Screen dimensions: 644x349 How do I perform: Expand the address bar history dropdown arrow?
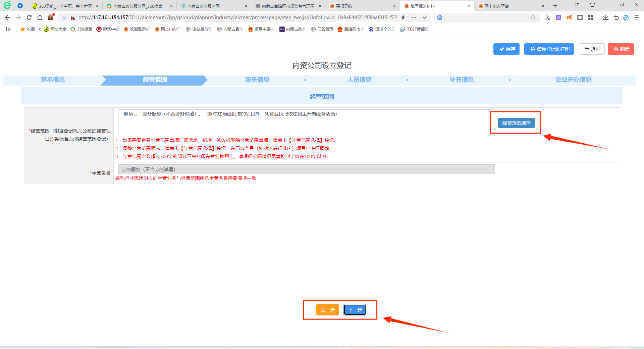[425, 17]
